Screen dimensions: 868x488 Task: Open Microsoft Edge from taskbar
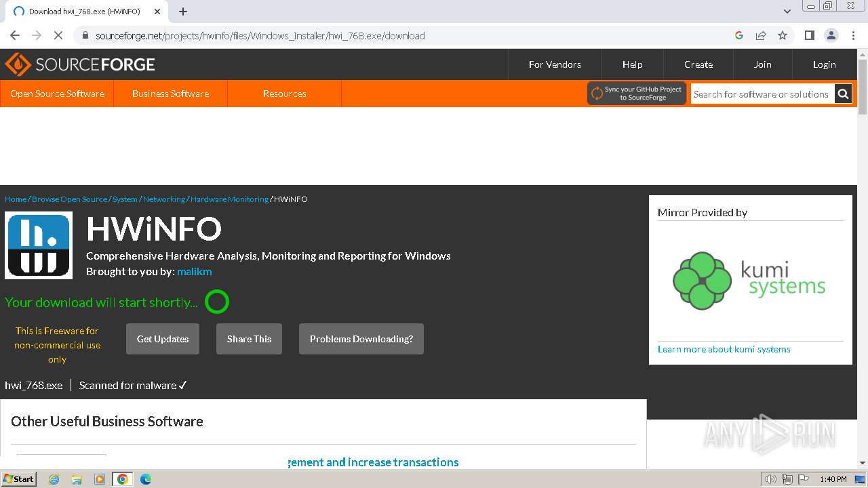(146, 479)
